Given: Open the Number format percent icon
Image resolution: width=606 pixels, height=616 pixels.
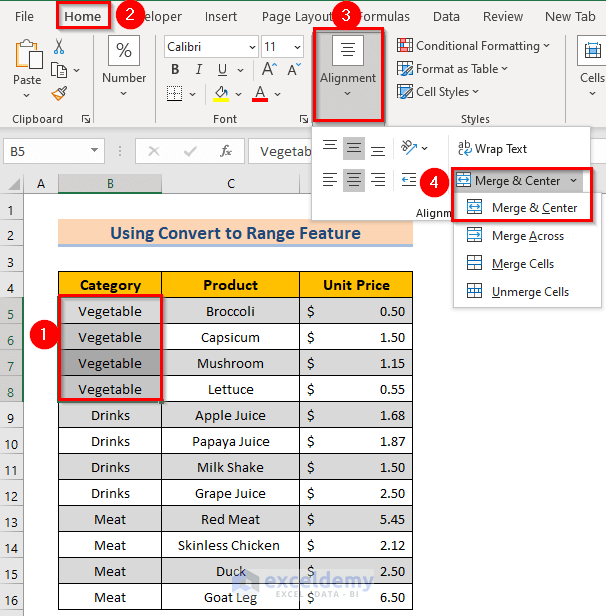Looking at the screenshot, I should point(124,50).
